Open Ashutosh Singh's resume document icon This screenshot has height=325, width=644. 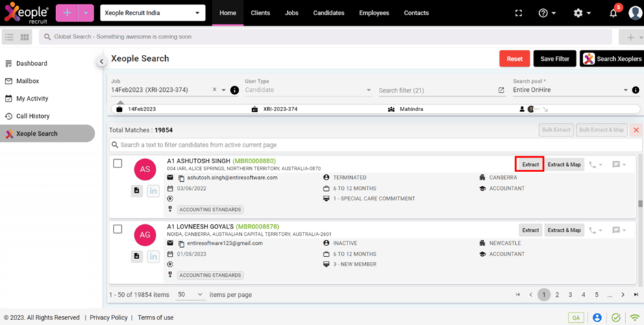(x=137, y=191)
